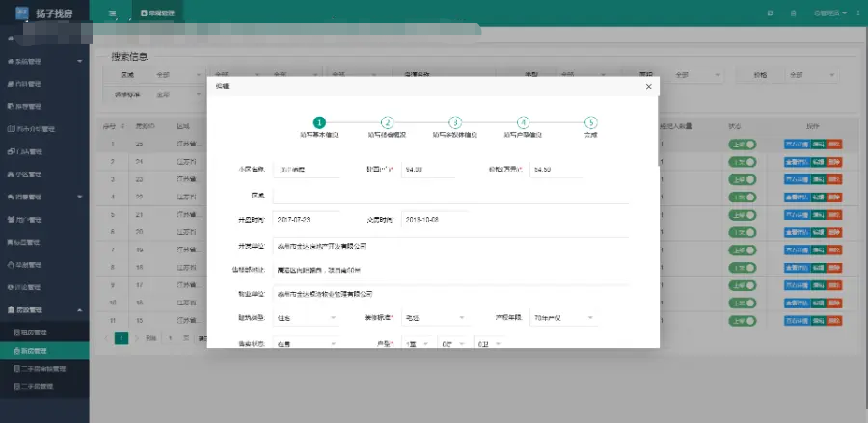Toggle the status switch in last table row
The width and height of the screenshot is (868, 423).
(x=742, y=320)
